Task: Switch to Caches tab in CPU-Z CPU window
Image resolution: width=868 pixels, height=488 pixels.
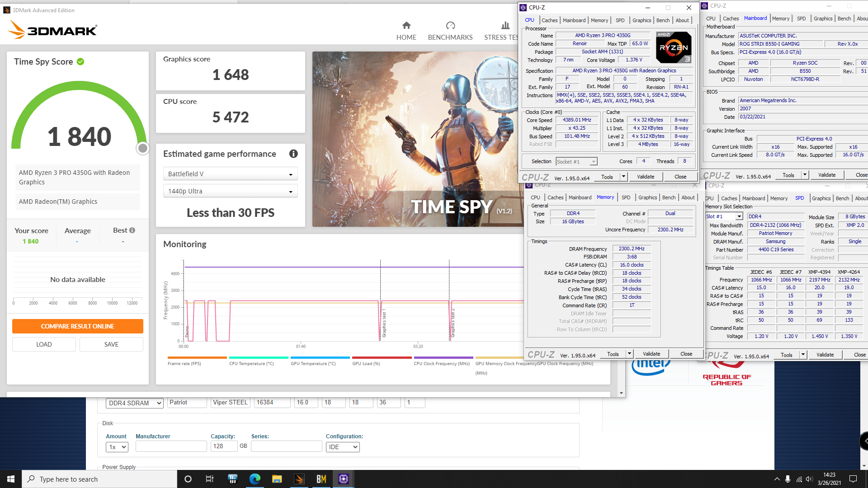Action: tap(549, 20)
